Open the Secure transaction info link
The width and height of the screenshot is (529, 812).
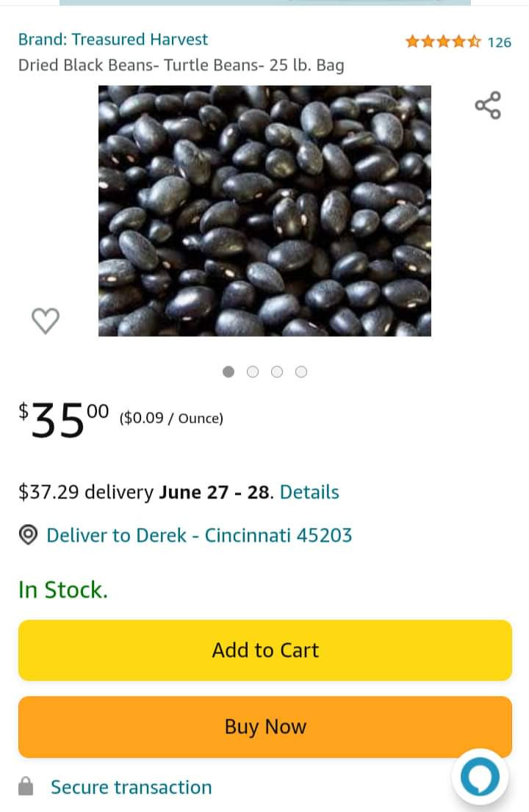(131, 787)
